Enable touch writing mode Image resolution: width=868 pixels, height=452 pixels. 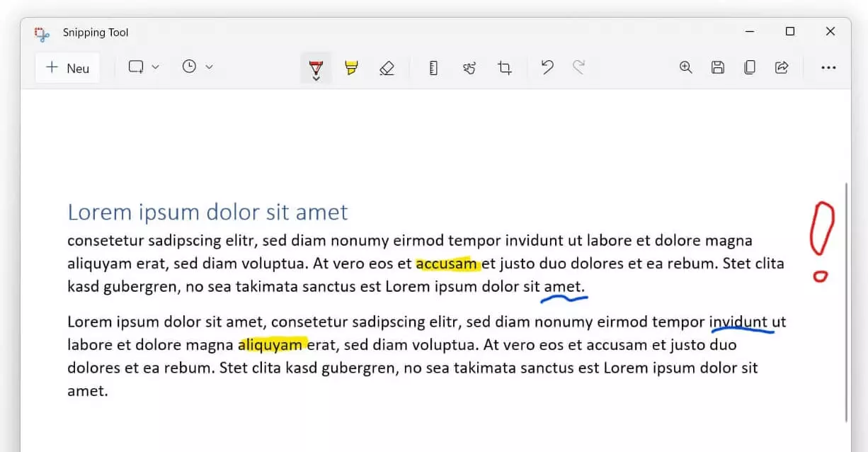click(469, 68)
